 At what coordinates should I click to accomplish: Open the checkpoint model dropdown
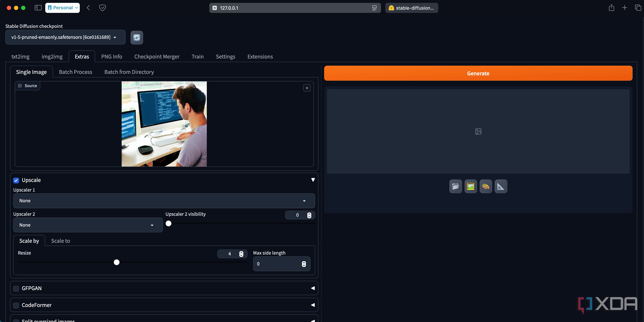[x=65, y=37]
